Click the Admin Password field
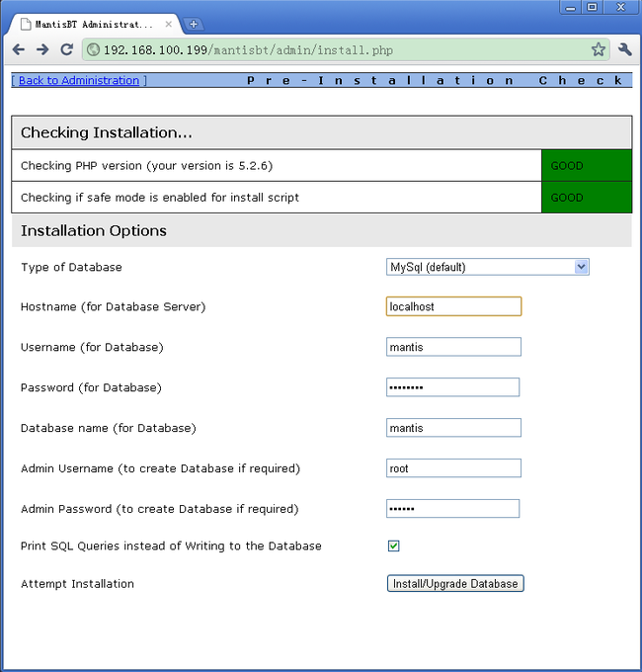The width and height of the screenshot is (642, 672). coord(452,508)
